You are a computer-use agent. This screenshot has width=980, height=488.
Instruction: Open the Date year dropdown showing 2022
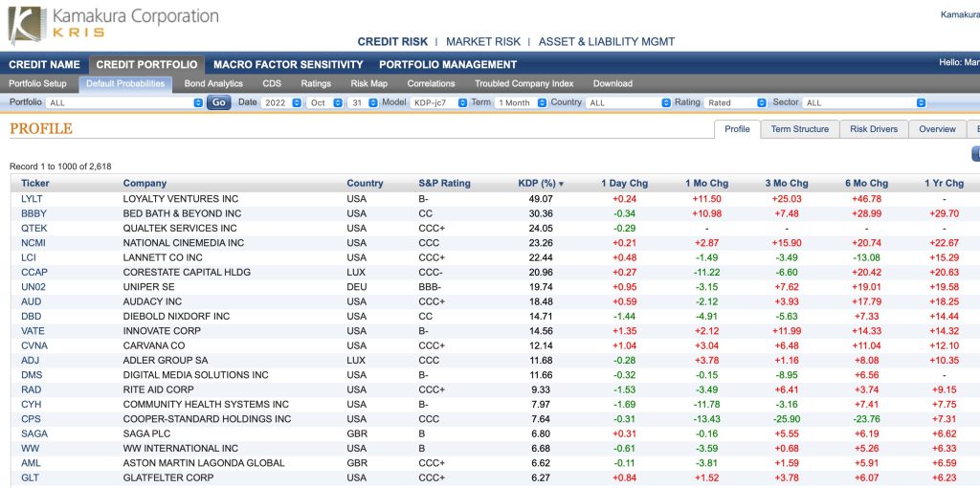(x=281, y=102)
